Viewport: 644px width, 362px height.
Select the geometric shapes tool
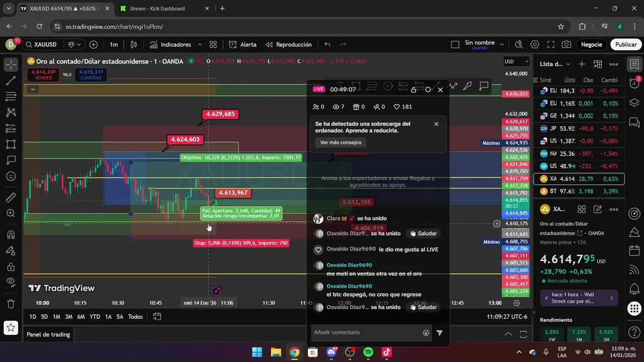11,144
